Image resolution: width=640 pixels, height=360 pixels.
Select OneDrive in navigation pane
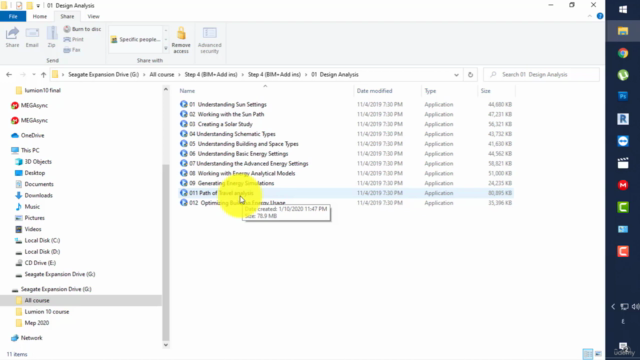click(x=32, y=135)
